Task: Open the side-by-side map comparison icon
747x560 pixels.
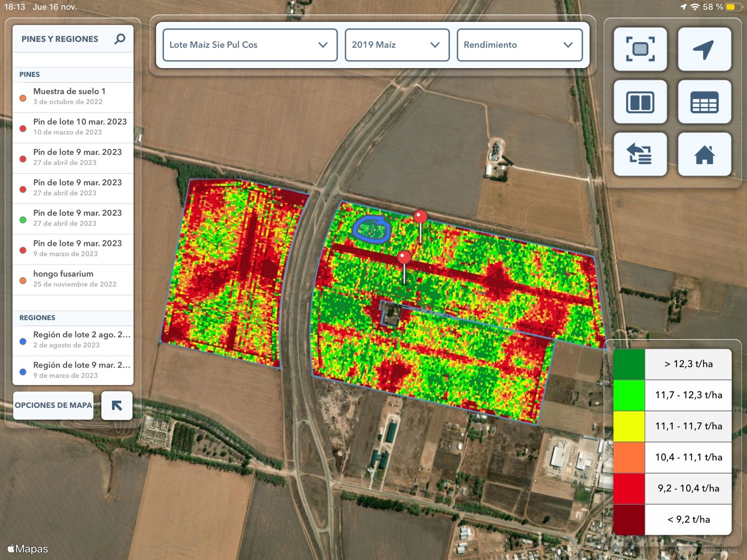Action: 640,102
